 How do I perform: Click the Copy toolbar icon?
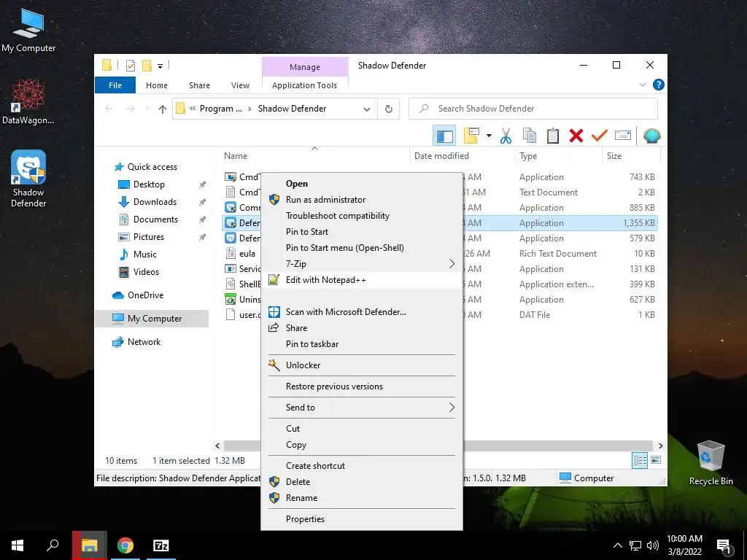pyautogui.click(x=530, y=136)
